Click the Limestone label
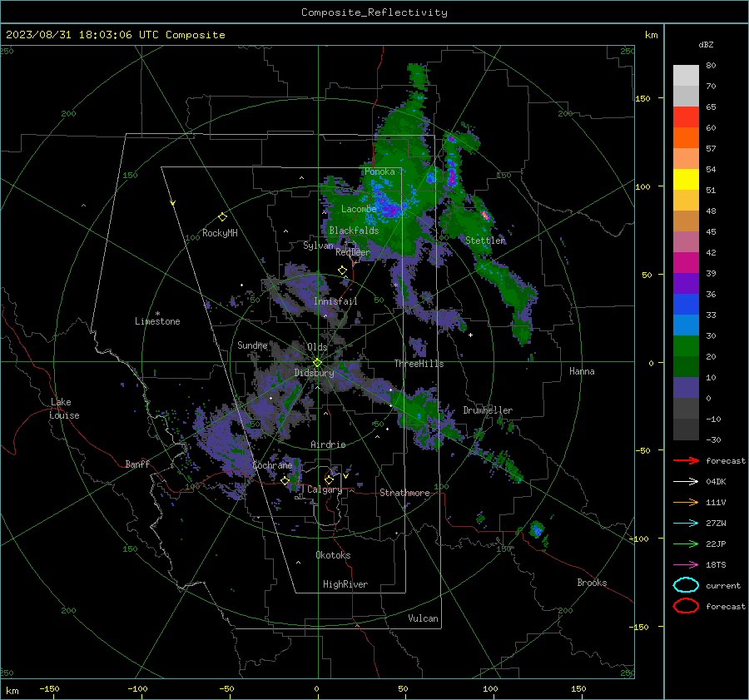The width and height of the screenshot is (749, 700). point(157,321)
